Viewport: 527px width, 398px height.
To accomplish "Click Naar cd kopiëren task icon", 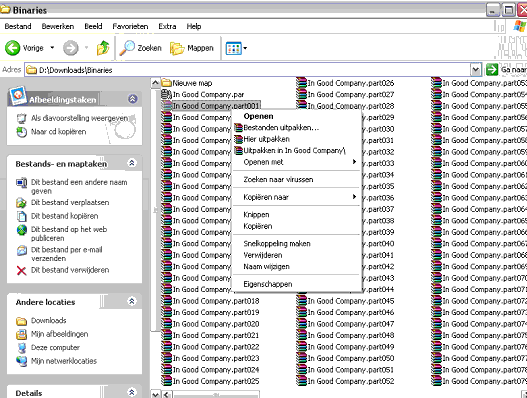I will [22, 132].
